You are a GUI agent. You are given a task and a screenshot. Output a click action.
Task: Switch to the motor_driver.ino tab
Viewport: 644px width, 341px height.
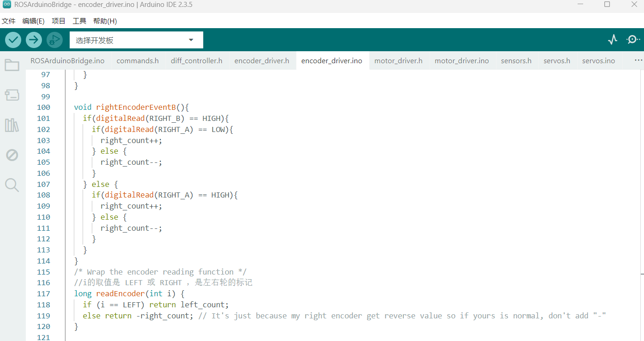(x=461, y=61)
